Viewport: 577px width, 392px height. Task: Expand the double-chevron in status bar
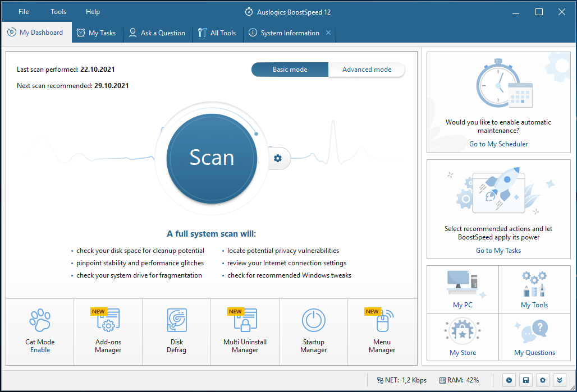point(559,380)
